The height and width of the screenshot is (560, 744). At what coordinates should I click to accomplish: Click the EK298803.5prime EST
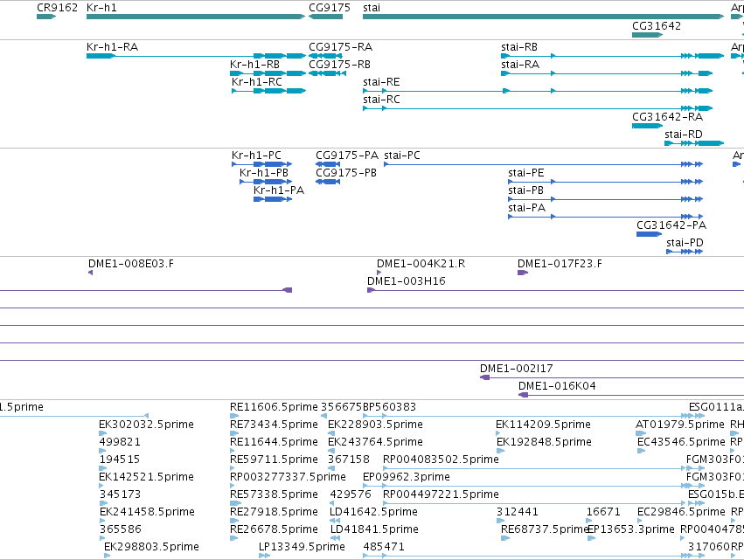tap(108, 556)
